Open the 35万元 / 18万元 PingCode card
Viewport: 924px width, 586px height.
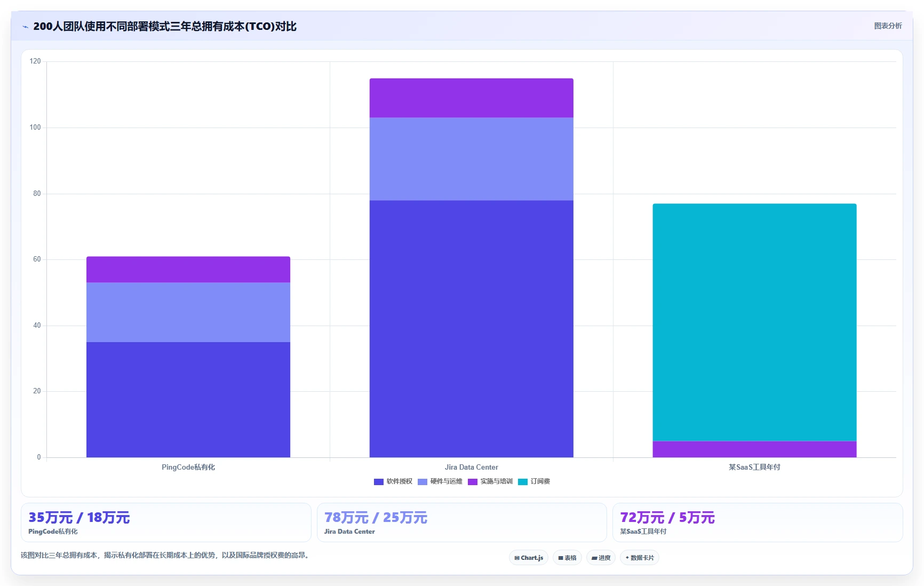(x=166, y=522)
